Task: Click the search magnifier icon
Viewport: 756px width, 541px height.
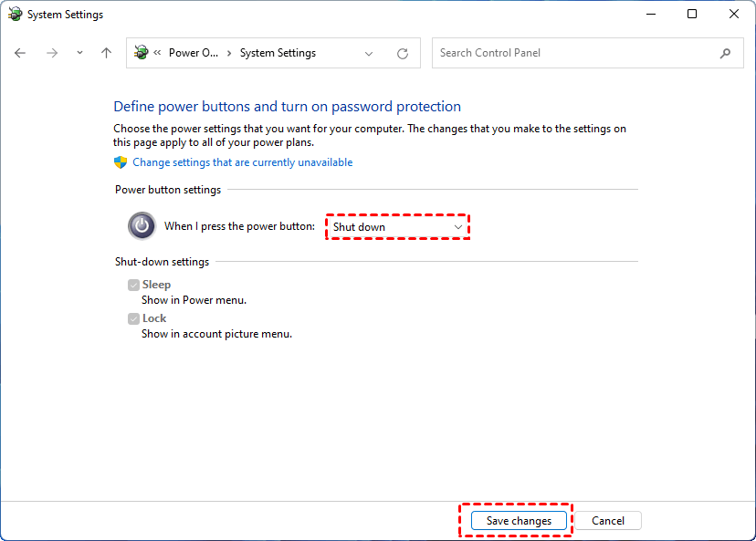Action: coord(726,53)
